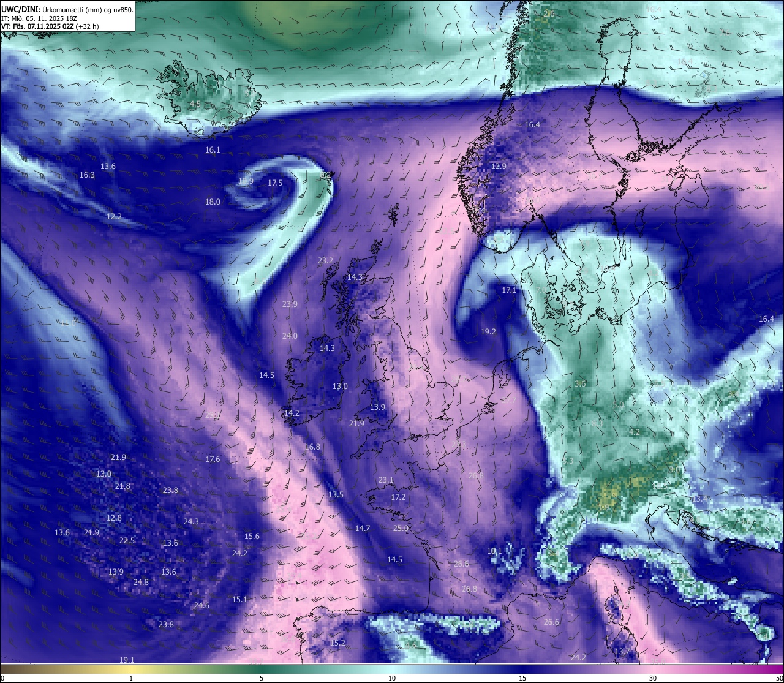Click the 14.7 value on the map
The height and width of the screenshot is (683, 784).
[x=363, y=528]
